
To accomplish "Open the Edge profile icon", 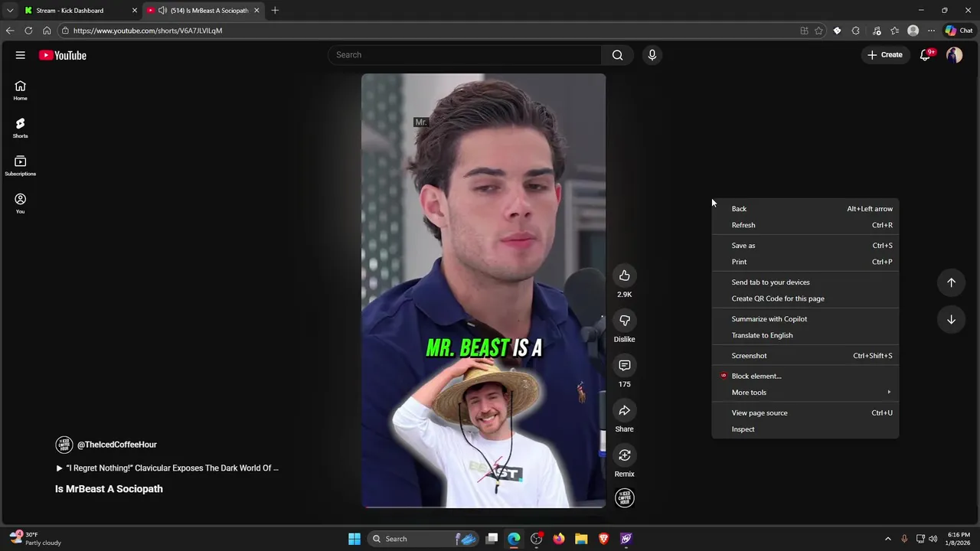I will coord(913,31).
